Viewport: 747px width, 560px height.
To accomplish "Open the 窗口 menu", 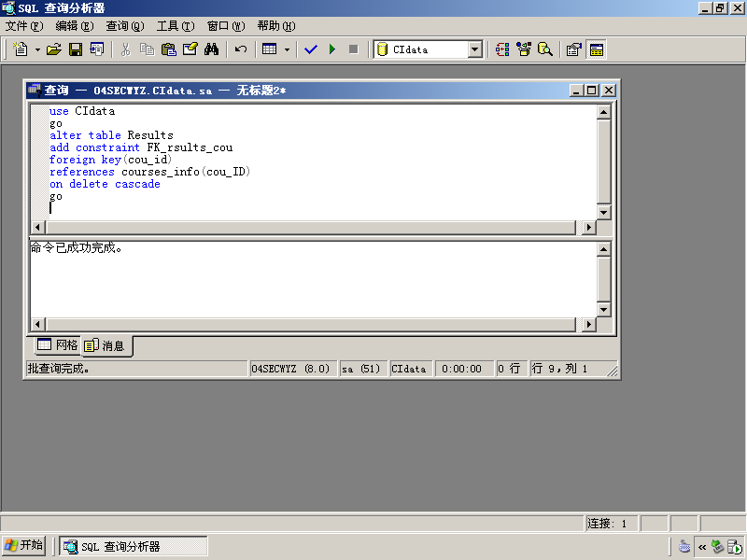I will 226,26.
